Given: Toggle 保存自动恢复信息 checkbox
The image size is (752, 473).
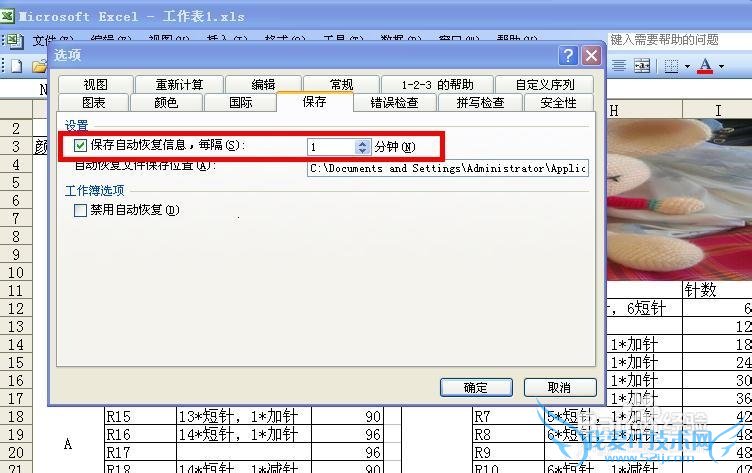Looking at the screenshot, I should [80, 145].
